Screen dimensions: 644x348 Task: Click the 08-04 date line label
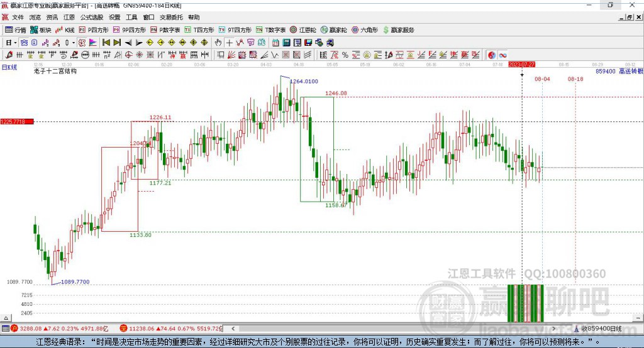tap(542, 79)
